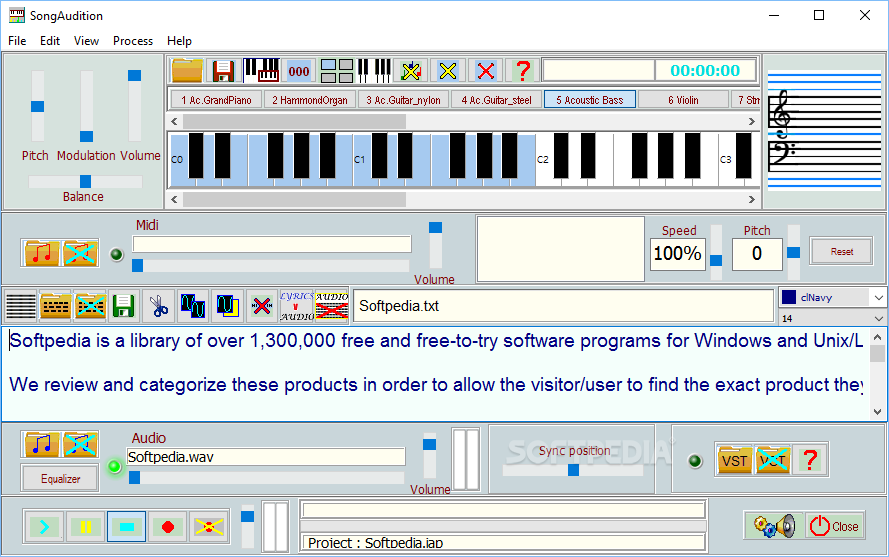The height and width of the screenshot is (557, 889).
Task: Load audio file with blue-note folder icon
Action: tap(41, 444)
